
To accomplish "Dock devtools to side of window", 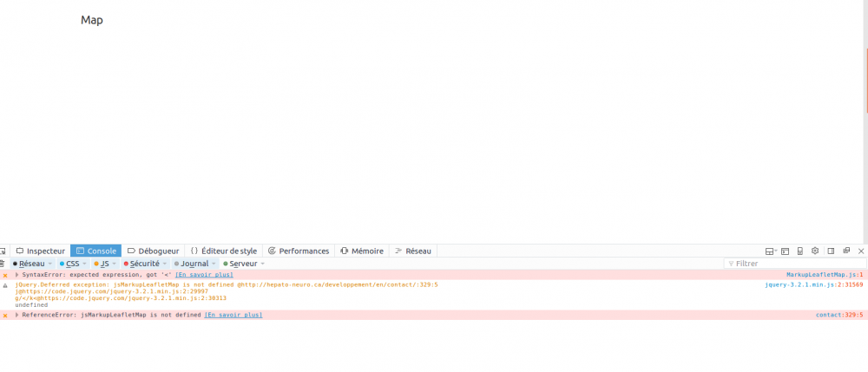I will pyautogui.click(x=831, y=251).
